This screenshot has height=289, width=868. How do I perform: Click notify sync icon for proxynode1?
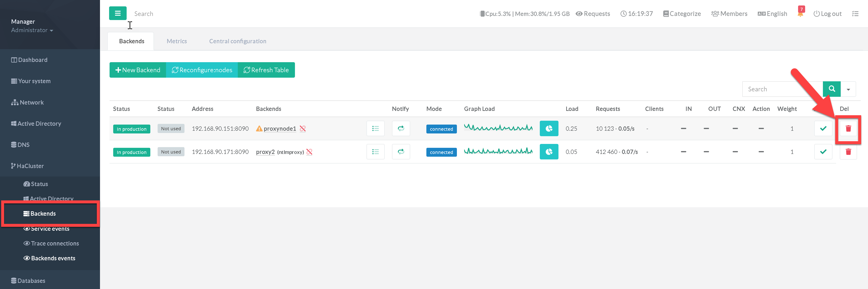pyautogui.click(x=401, y=128)
